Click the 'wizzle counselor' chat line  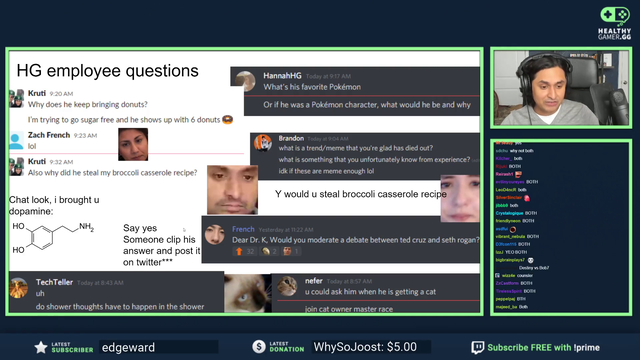click(x=513, y=276)
